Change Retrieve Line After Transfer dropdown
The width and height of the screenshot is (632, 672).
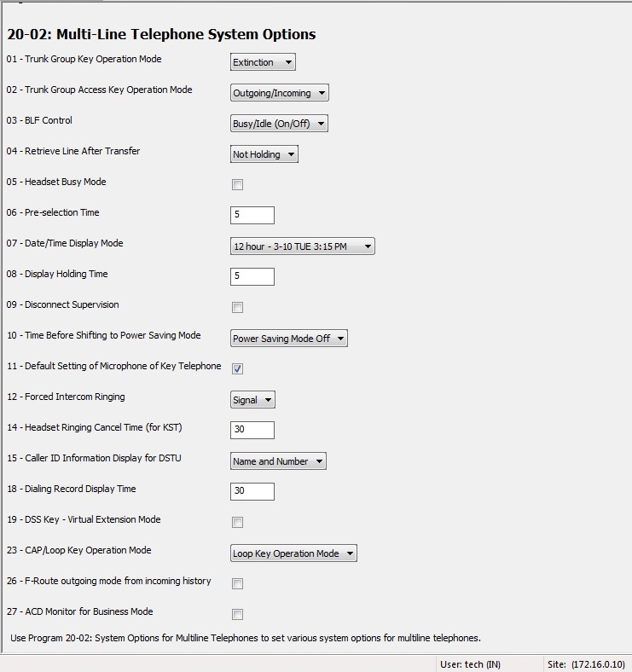point(264,154)
